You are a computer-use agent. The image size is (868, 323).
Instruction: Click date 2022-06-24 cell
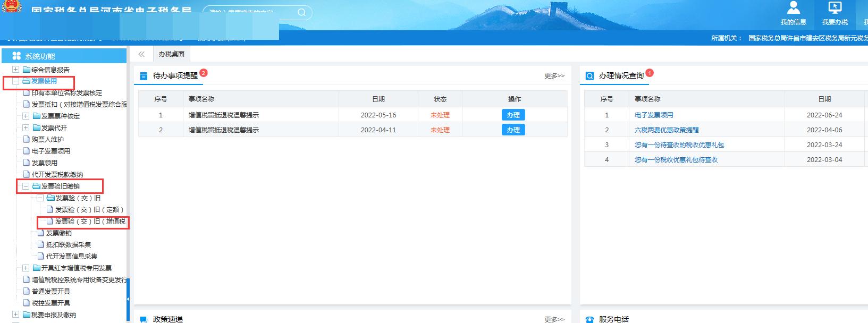click(x=824, y=115)
